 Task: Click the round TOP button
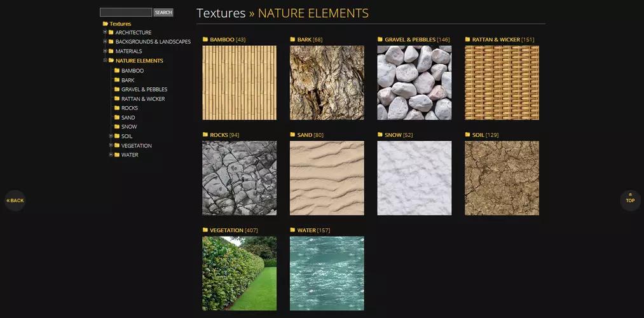630,200
